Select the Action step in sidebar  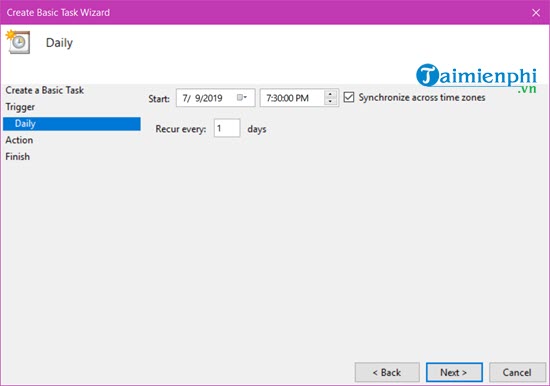[x=19, y=140]
